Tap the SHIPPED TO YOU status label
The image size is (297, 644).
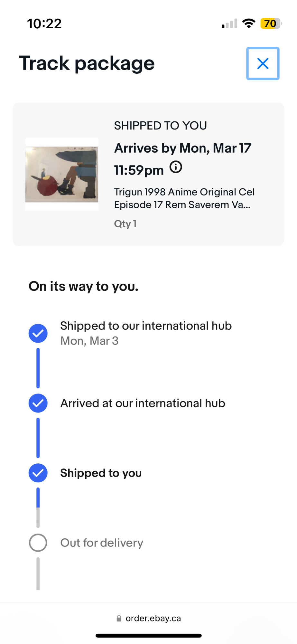point(160,126)
